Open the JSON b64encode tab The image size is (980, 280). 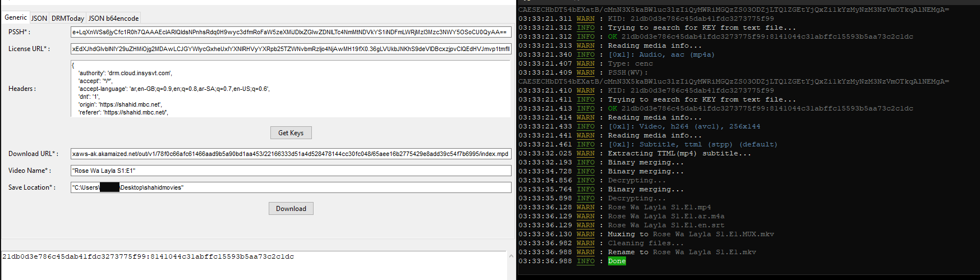tap(113, 19)
